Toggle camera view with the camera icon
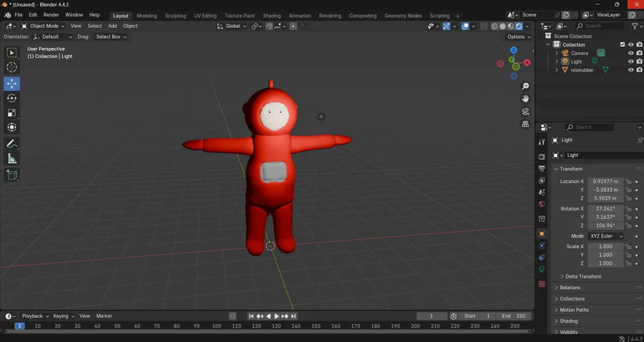 [525, 112]
